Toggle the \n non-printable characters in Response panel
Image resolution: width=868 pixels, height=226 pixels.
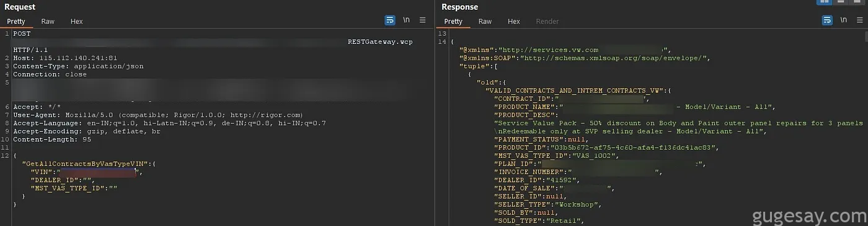pos(844,20)
